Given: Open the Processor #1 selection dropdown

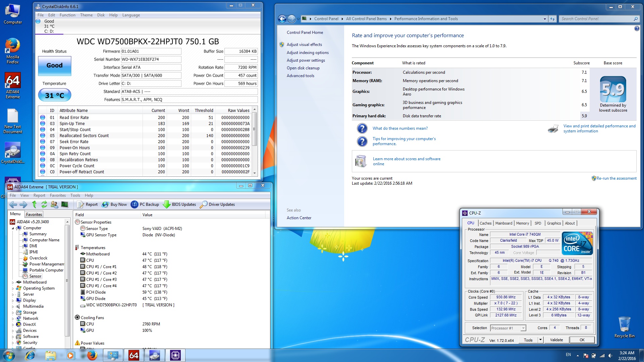Looking at the screenshot, I should pos(523,328).
